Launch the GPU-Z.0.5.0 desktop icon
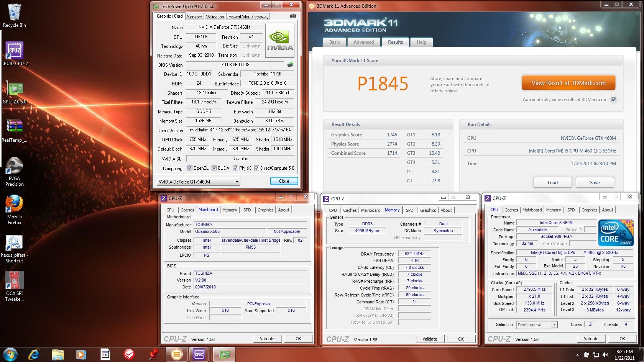Viewport: 644px width, 362px height. tap(15, 92)
